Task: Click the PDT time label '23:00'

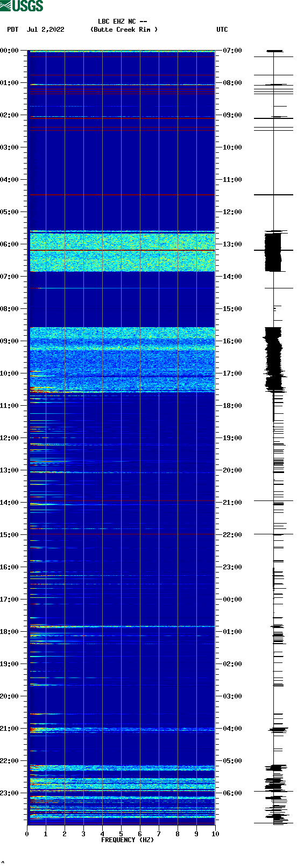Action: coord(9,793)
